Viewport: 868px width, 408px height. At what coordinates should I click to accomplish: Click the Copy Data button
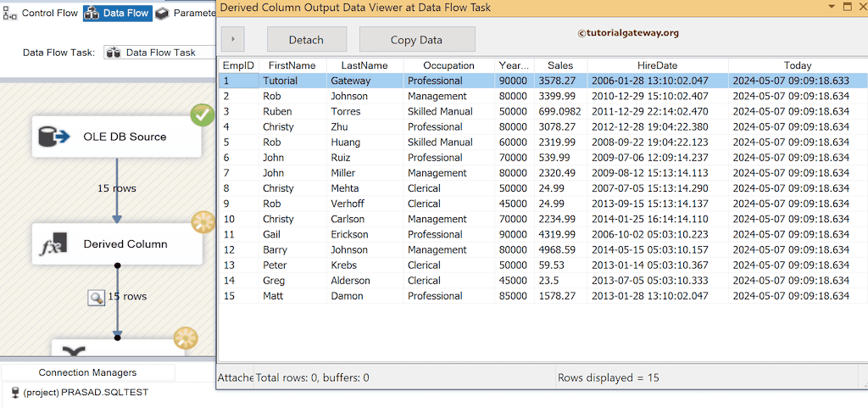(x=417, y=39)
